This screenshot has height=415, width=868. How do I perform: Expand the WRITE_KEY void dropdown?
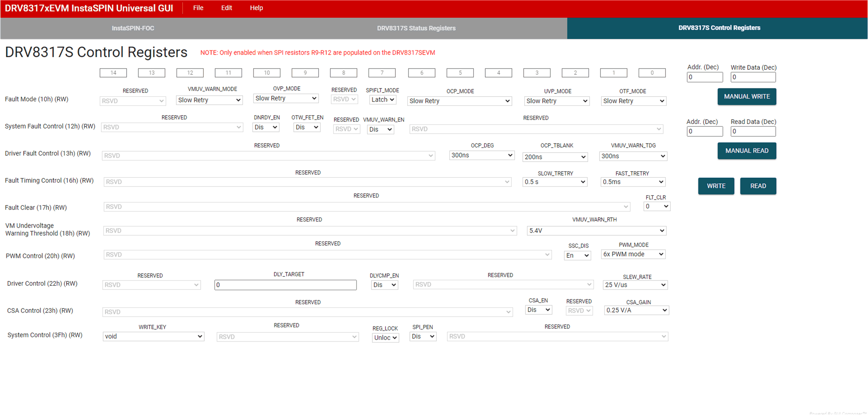tap(153, 336)
